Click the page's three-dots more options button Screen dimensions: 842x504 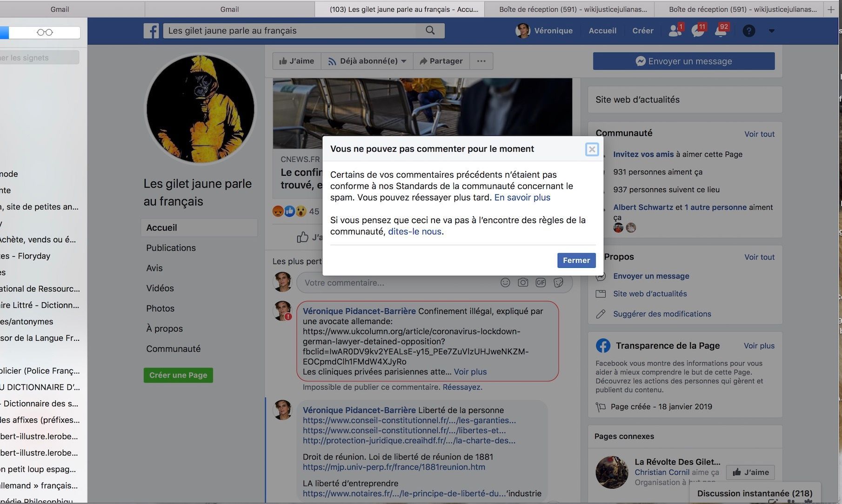click(x=481, y=61)
